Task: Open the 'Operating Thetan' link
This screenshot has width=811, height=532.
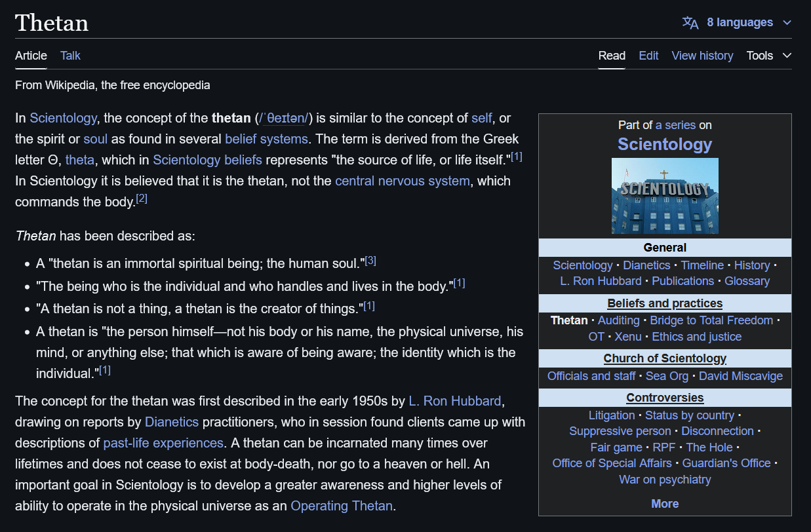Action: pyautogui.click(x=342, y=506)
